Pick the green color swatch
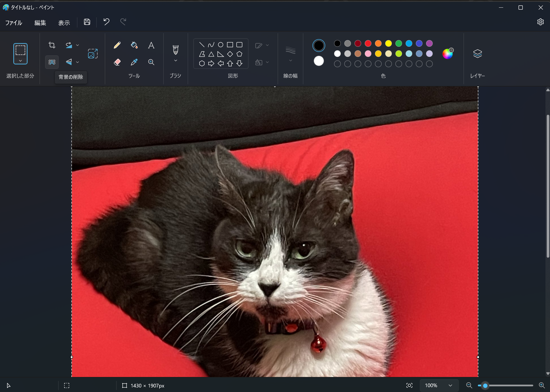Screen dimensions: 550x392 tap(398, 43)
